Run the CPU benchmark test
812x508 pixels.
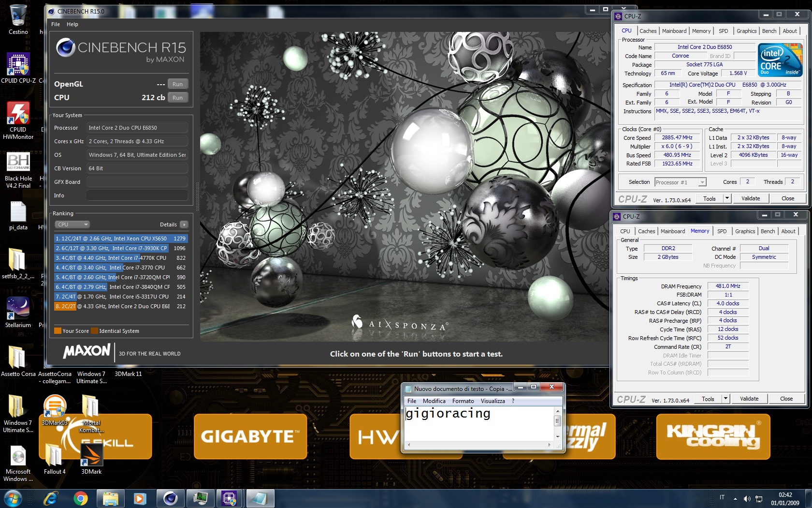[x=178, y=98]
